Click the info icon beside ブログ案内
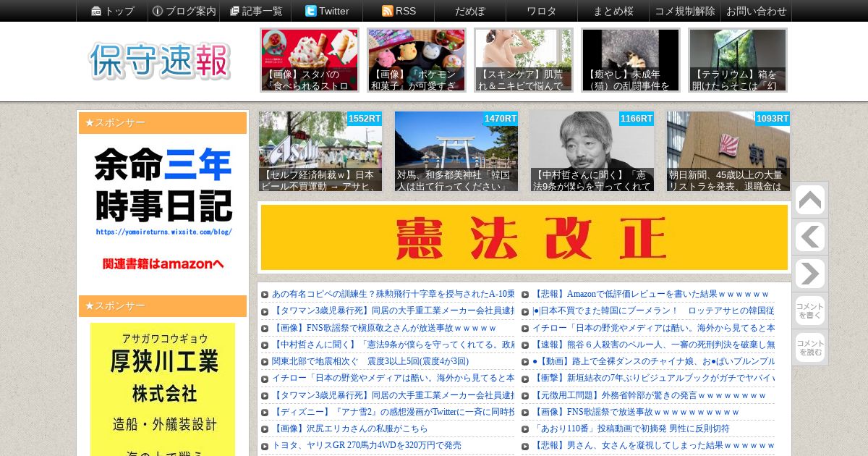The width and height of the screenshot is (868, 456). pos(158,11)
